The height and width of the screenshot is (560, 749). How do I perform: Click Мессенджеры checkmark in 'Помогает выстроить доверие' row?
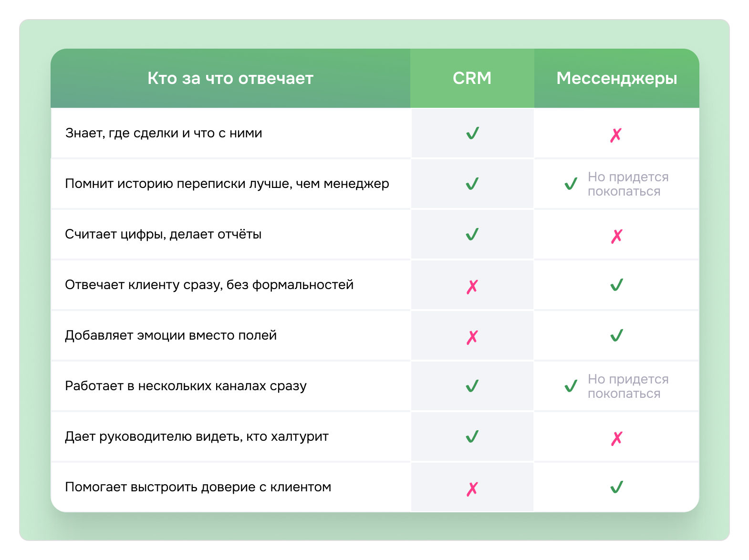616,487
